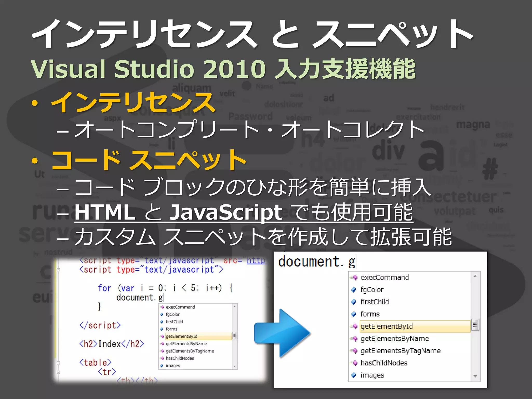Click the property icon beside forms in enlarged list

(354, 314)
